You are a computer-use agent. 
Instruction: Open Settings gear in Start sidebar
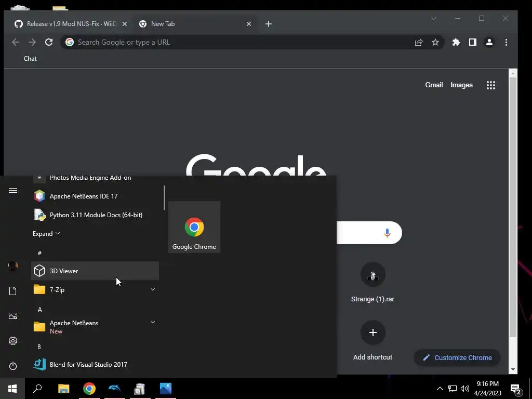tap(13, 341)
